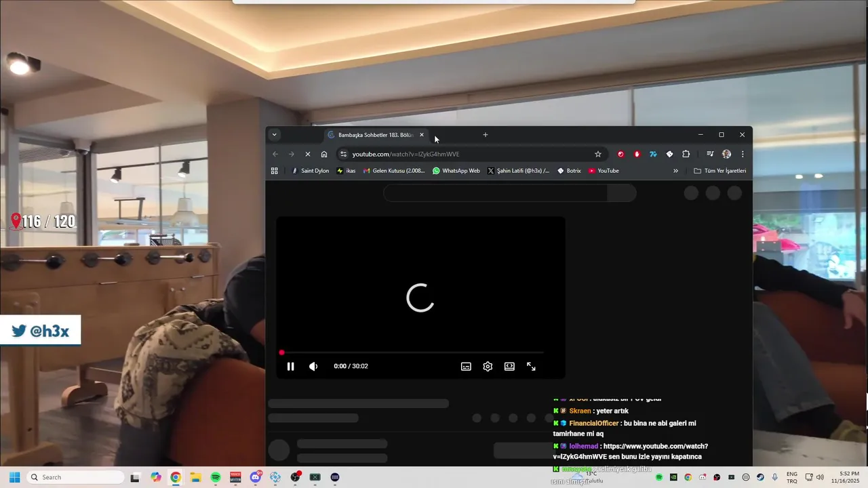Open the WhatsApp Web bookmark
Viewport: 868px width, 488px height.
(456, 171)
